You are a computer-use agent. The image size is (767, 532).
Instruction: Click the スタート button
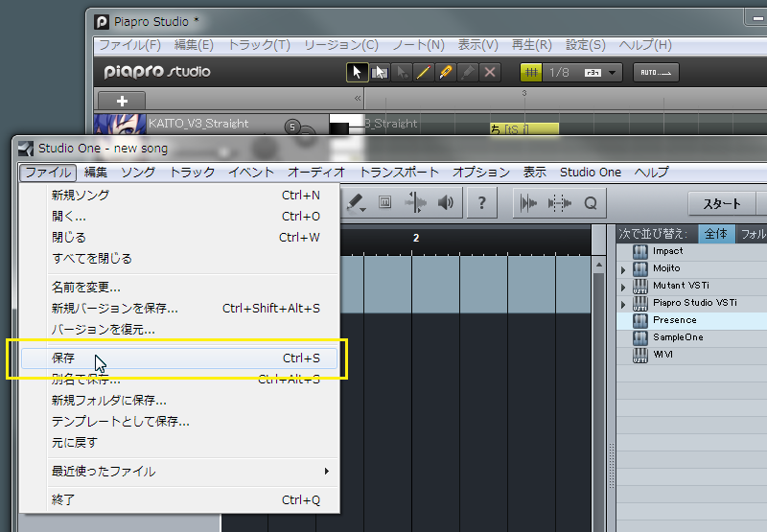[722, 203]
